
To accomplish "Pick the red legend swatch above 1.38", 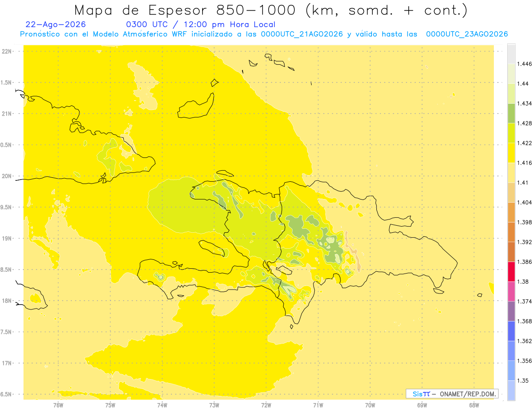I will coord(511,271).
